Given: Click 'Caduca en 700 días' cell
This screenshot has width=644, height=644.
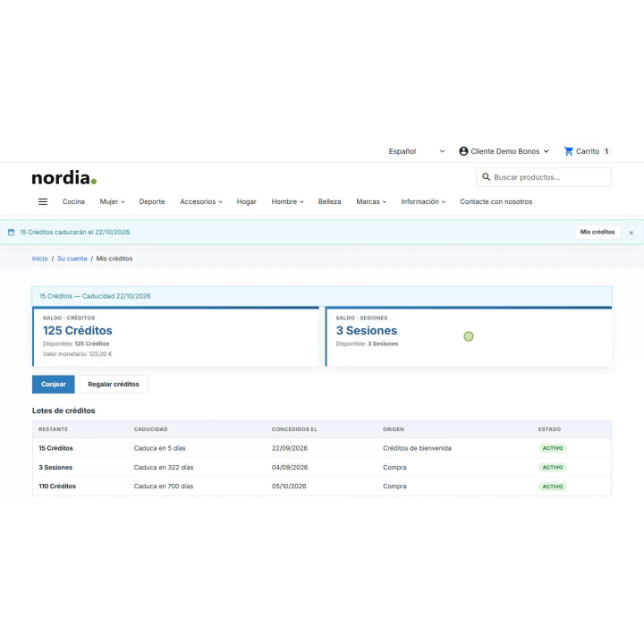Looking at the screenshot, I should pos(164,487).
